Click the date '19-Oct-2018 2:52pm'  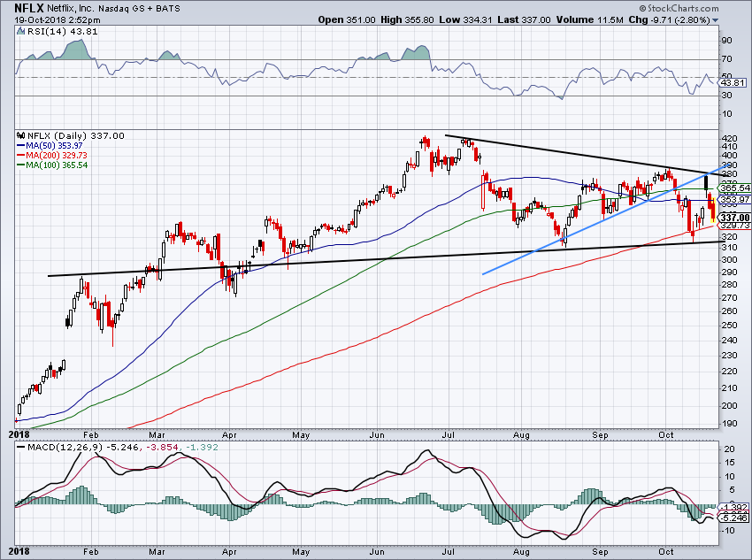58,20
